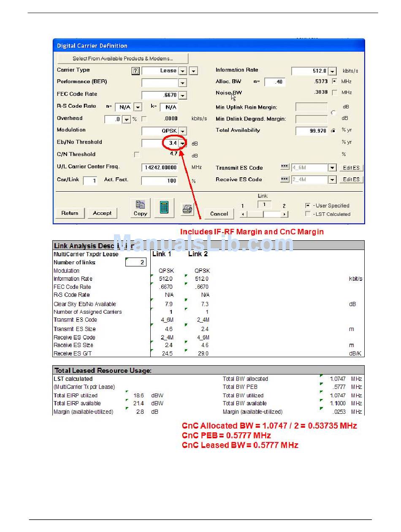Click the bandwidth margin value .0253
The width and height of the screenshot is (401, 532).
tap(339, 412)
